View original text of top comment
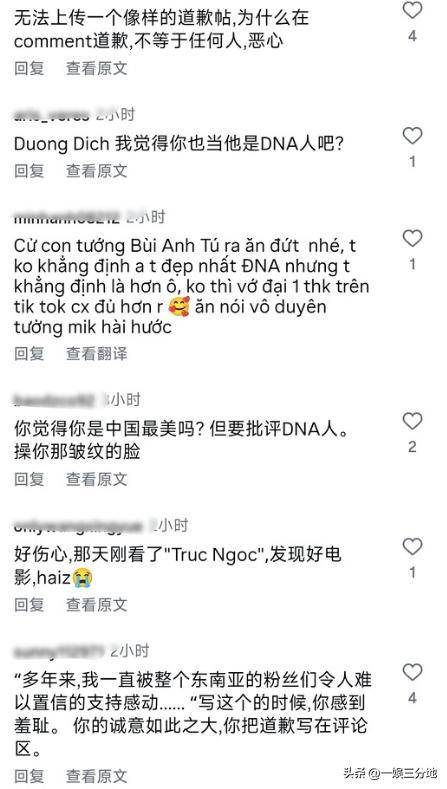This screenshot has height=789, width=447. pyautogui.click(x=97, y=68)
